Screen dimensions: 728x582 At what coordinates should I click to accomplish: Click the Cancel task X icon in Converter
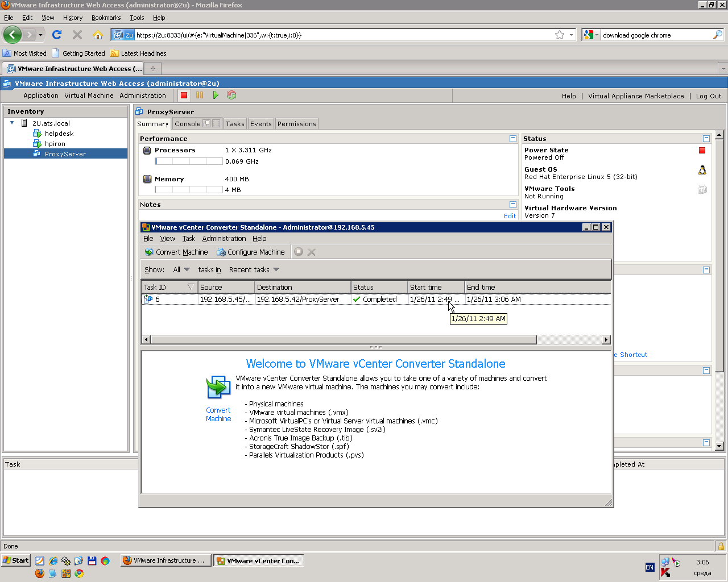coord(312,252)
